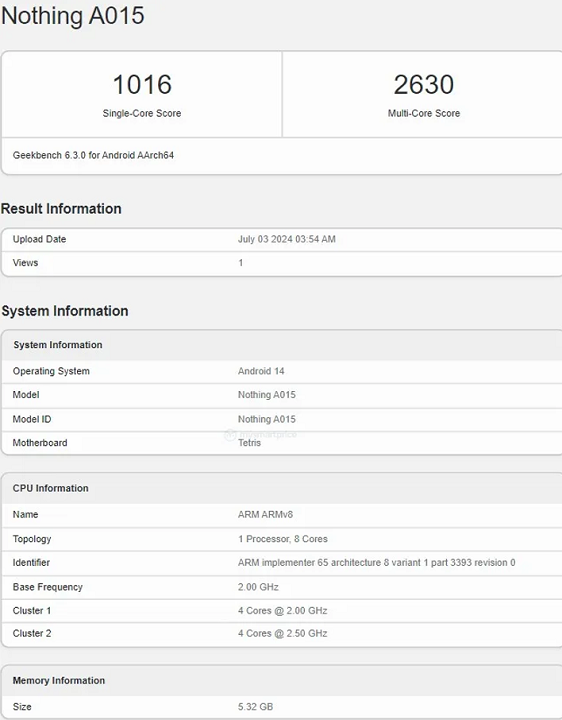Click the Single-Core Score label
Image resolution: width=562 pixels, height=720 pixels.
142,113
